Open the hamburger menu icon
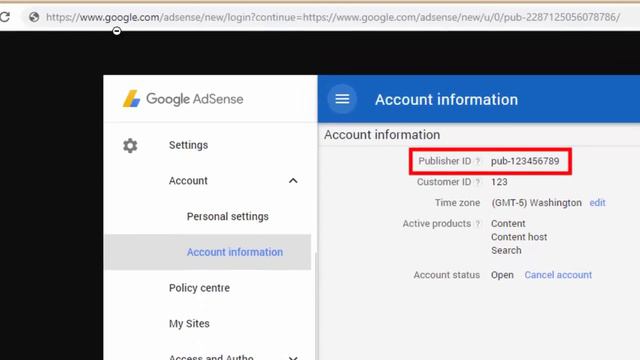Screen dimensions: 640x360 [342, 99]
